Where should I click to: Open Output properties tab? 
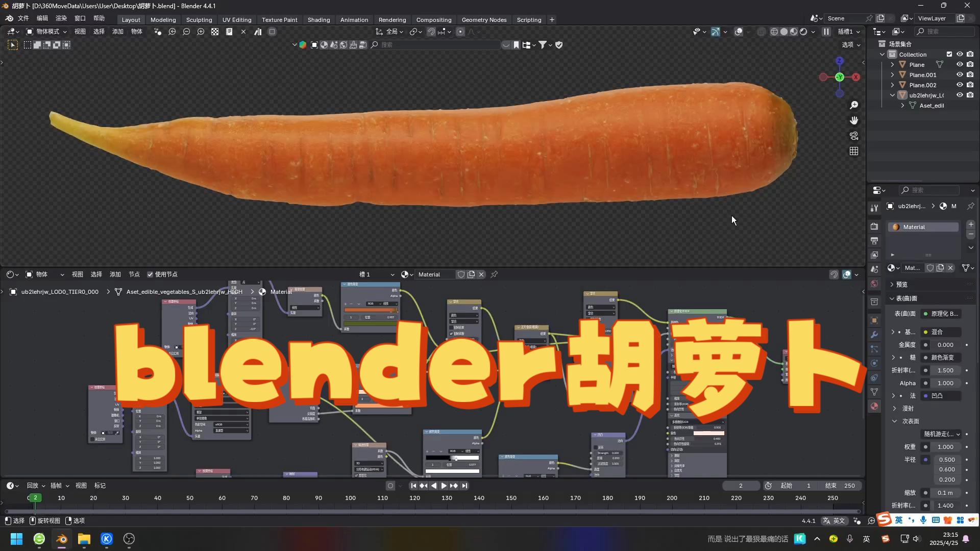tap(874, 240)
